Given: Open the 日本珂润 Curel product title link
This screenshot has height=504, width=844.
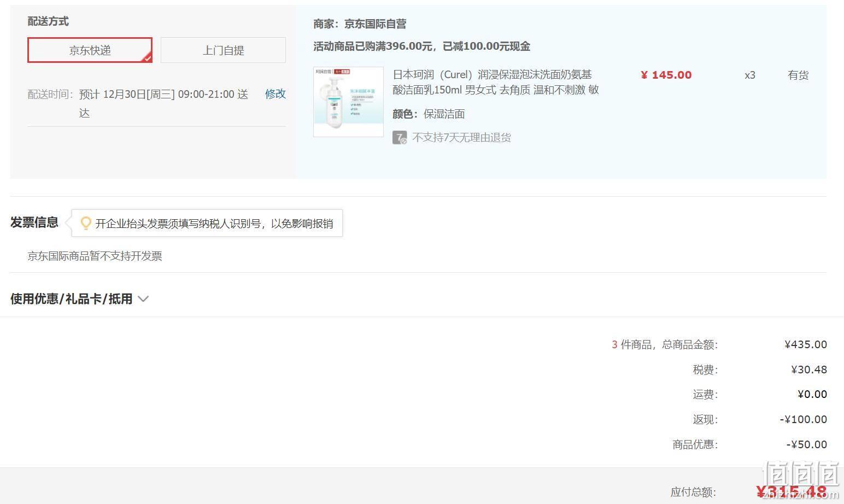Looking at the screenshot, I should click(x=496, y=82).
